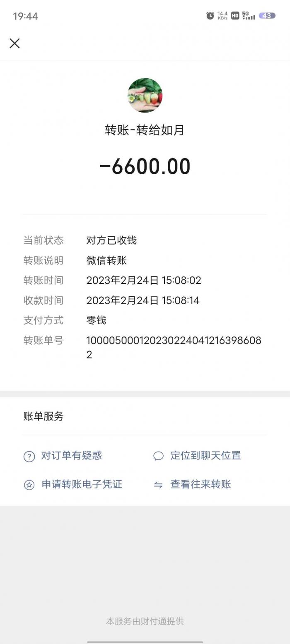This screenshot has height=644, width=290.
Task: Tap the question mark help icon
Action: pyautogui.click(x=29, y=456)
